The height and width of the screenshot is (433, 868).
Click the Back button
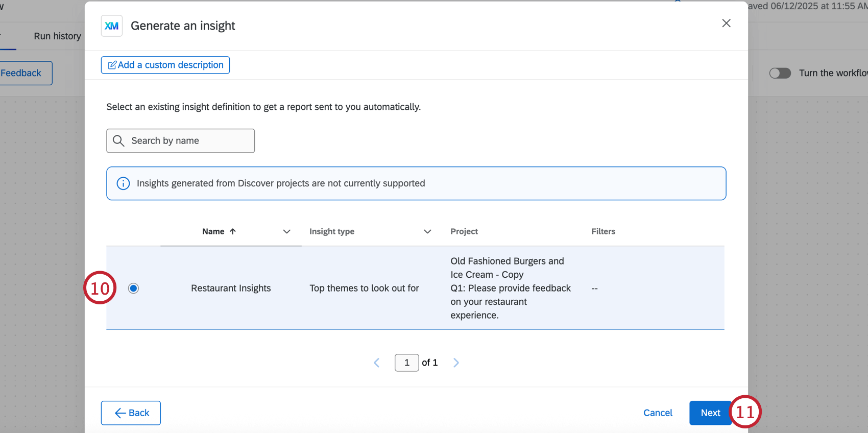click(x=131, y=413)
